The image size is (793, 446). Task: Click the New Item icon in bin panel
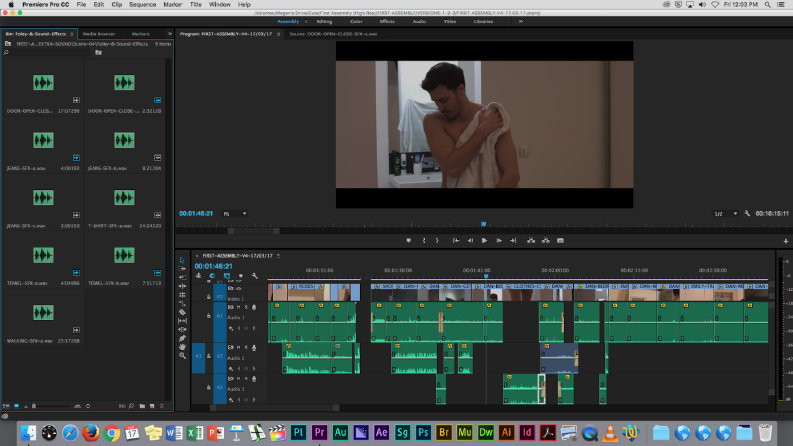coord(152,406)
